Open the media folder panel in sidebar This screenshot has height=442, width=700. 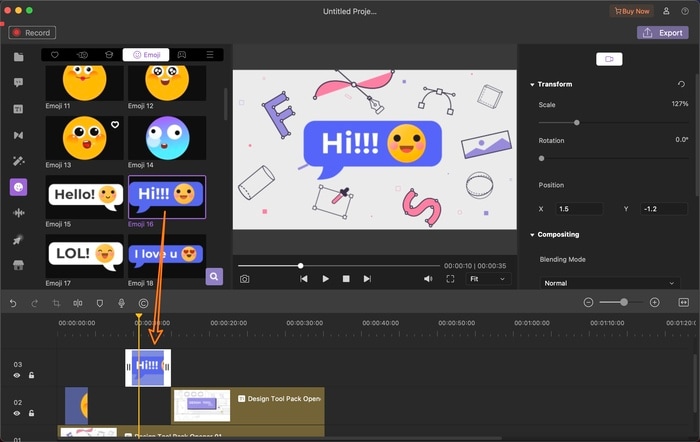point(18,57)
